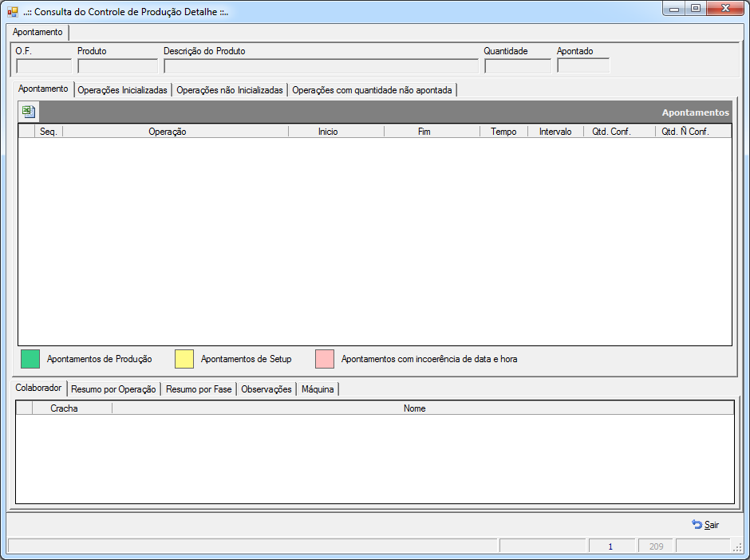Viewport: 750px width, 560px height.
Task: Open the top Apontamento tab above O.F.
Action: [x=37, y=32]
